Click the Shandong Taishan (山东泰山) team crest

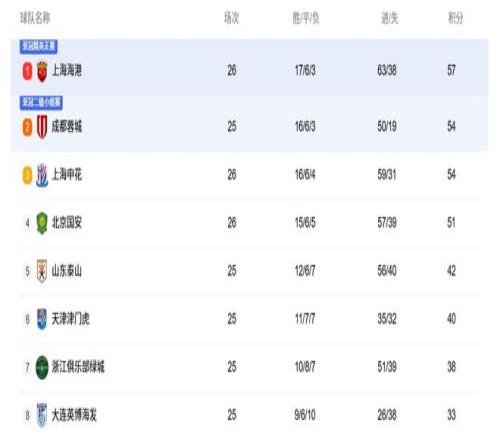pos(42,271)
